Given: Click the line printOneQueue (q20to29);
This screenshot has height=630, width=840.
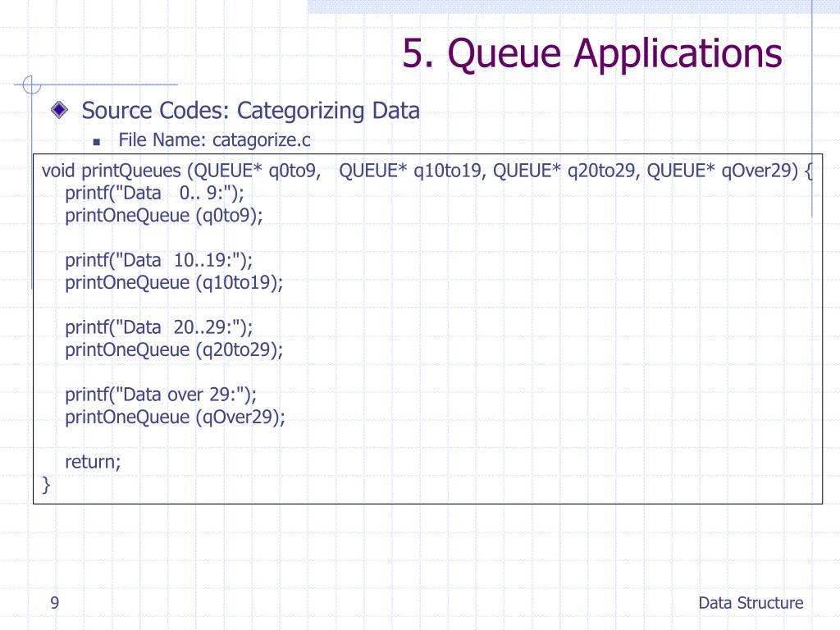Looking at the screenshot, I should coord(174,350).
